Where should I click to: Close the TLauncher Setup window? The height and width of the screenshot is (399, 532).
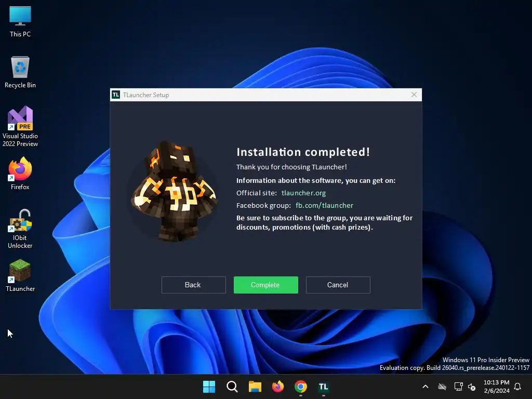[x=414, y=95]
